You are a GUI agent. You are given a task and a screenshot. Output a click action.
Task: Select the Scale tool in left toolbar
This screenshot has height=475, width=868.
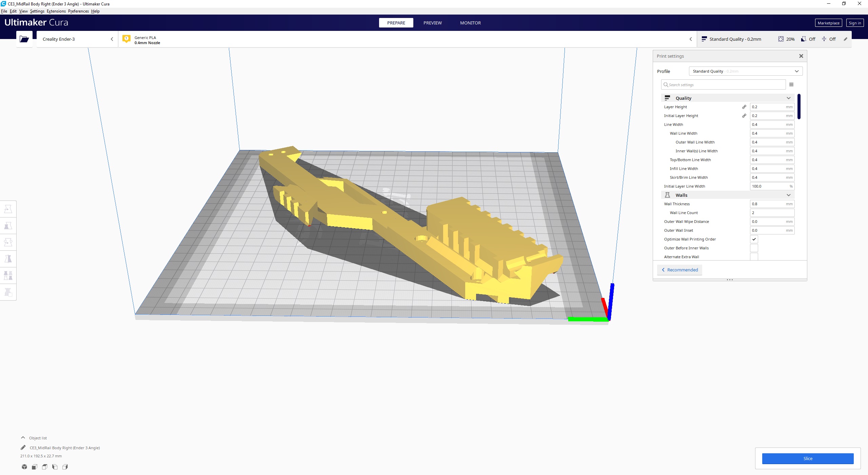point(8,226)
